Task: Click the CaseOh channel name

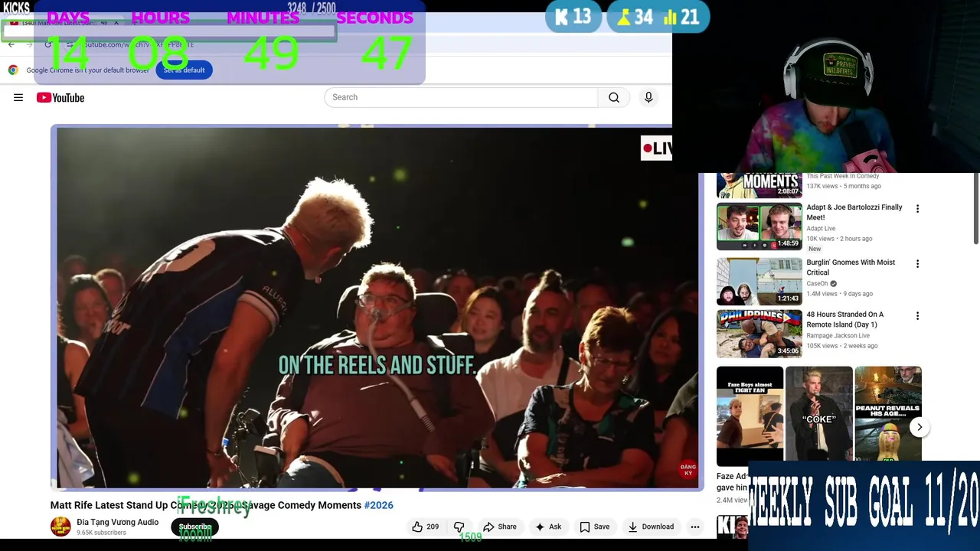Action: click(x=817, y=284)
